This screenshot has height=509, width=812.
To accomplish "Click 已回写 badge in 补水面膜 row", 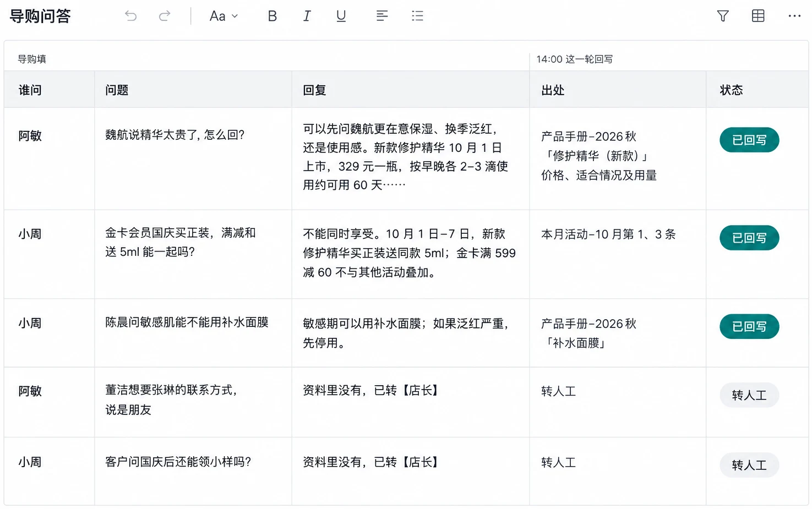I will point(749,326).
